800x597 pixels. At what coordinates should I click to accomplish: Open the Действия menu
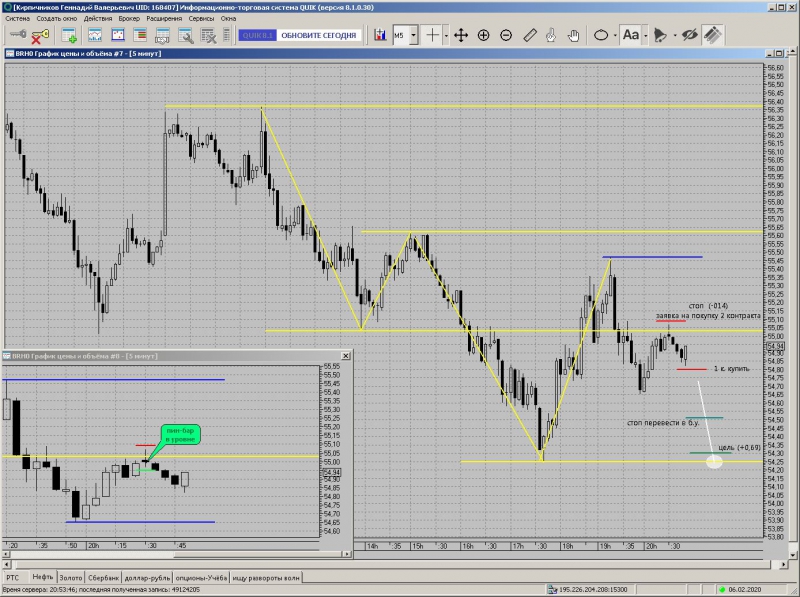click(98, 18)
